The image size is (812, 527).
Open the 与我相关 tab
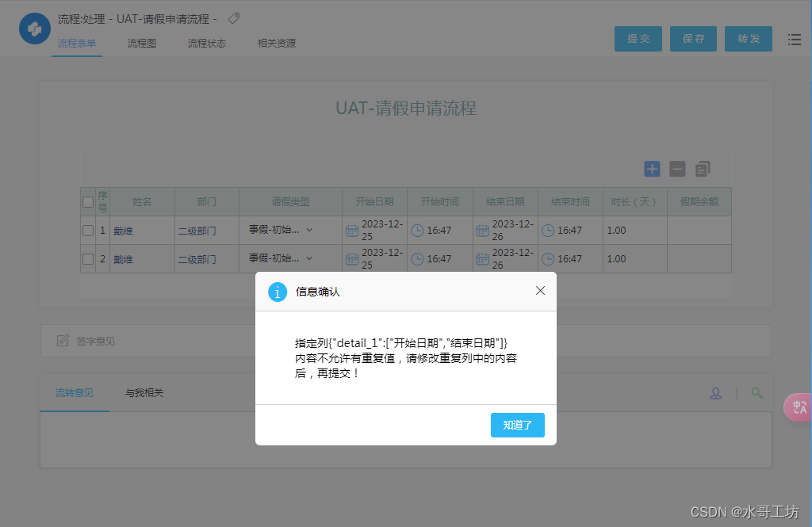tap(145, 392)
